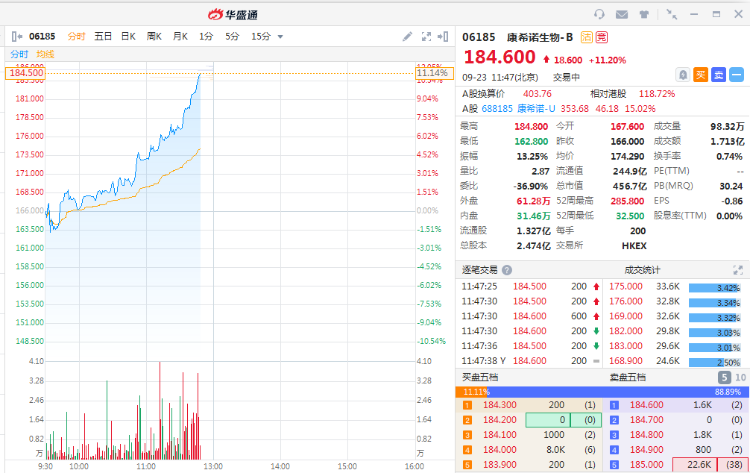The width and height of the screenshot is (750, 473).
Task: Click the 康希诺生物-B stock name
Action: click(x=540, y=37)
